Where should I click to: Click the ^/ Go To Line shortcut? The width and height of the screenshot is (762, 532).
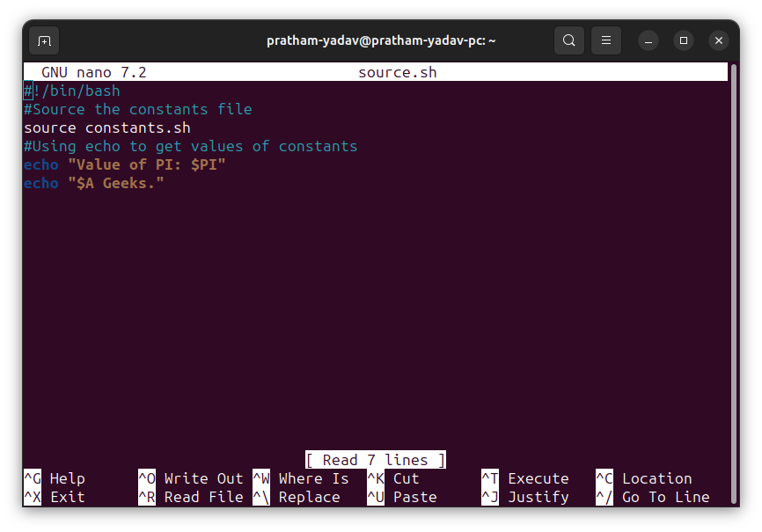653,497
